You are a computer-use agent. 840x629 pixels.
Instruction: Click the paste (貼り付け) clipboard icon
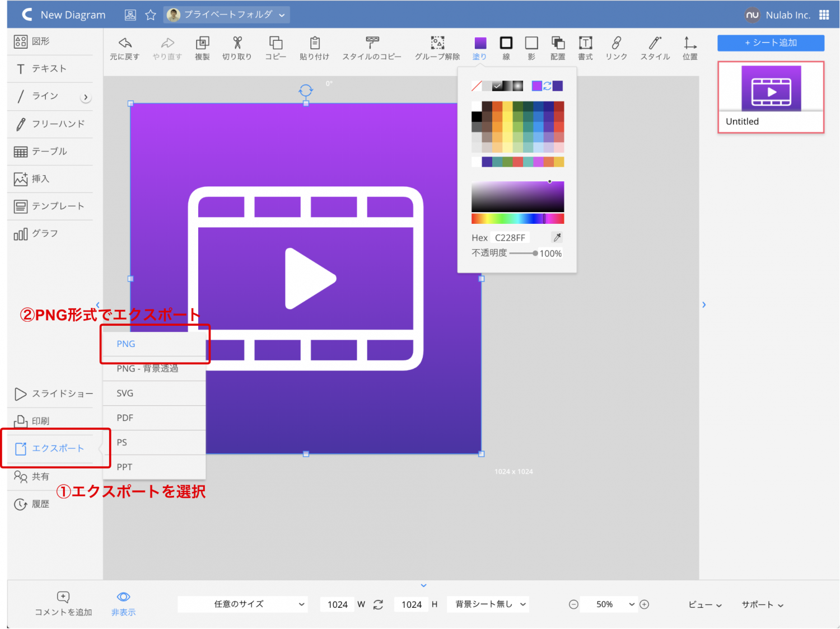pos(315,43)
